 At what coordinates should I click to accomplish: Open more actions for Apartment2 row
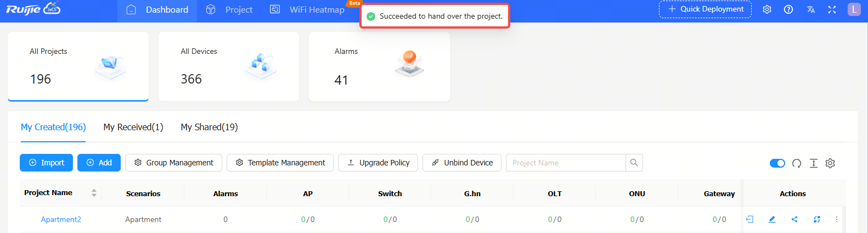click(836, 219)
